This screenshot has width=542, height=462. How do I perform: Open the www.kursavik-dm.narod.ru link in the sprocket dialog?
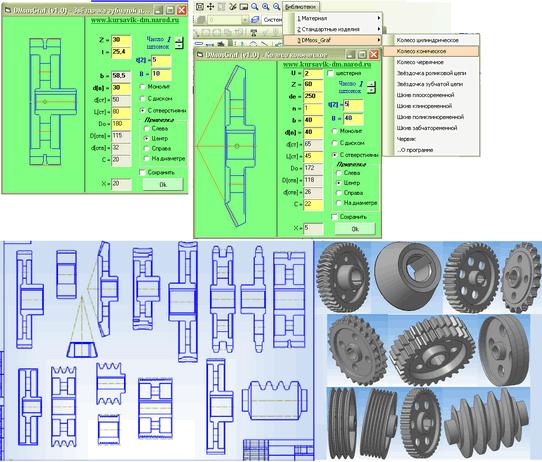(135, 20)
